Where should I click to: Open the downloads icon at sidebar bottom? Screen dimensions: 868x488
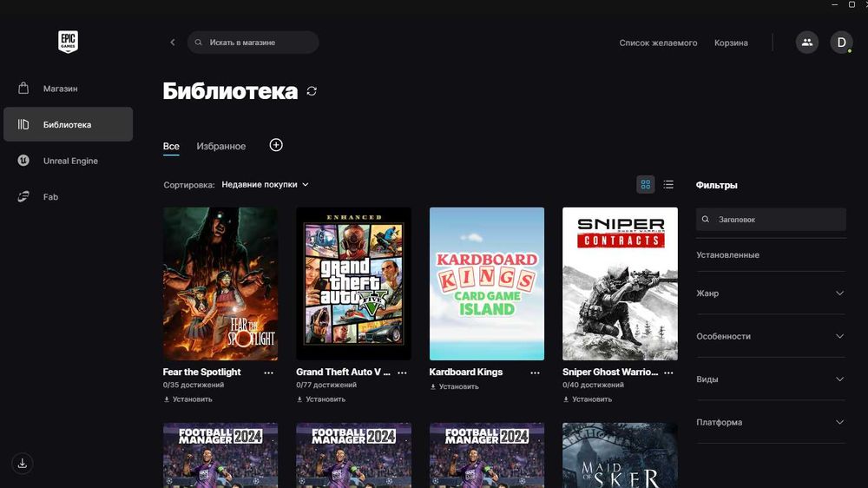click(23, 463)
